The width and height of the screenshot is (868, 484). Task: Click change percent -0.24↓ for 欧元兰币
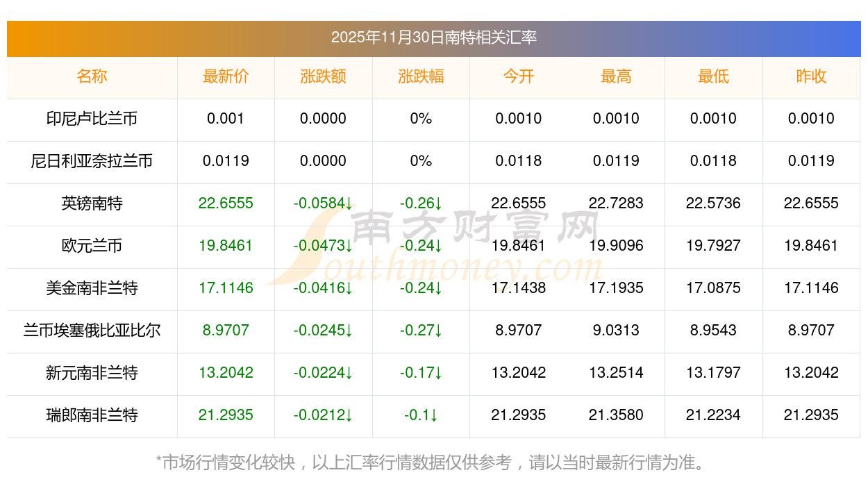421,246
